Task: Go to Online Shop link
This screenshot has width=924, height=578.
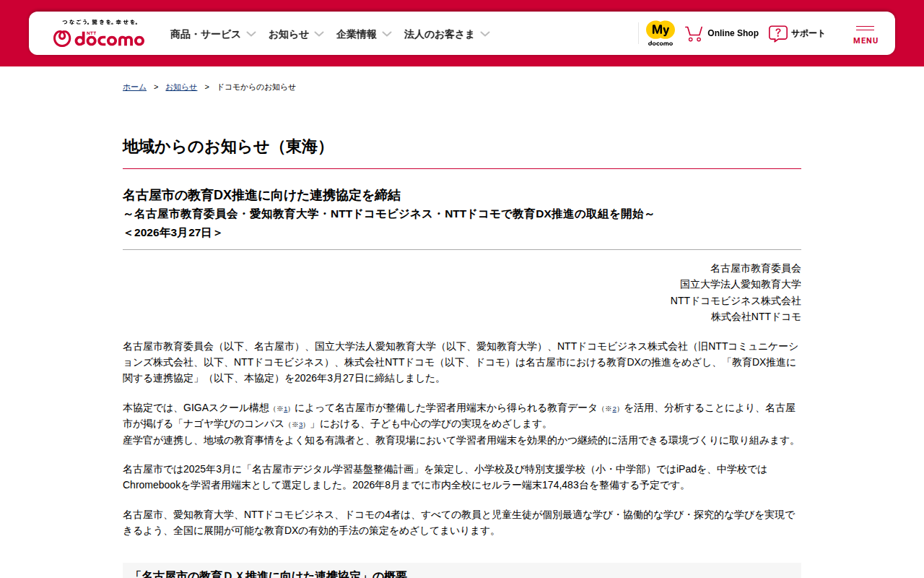Action: [x=733, y=33]
